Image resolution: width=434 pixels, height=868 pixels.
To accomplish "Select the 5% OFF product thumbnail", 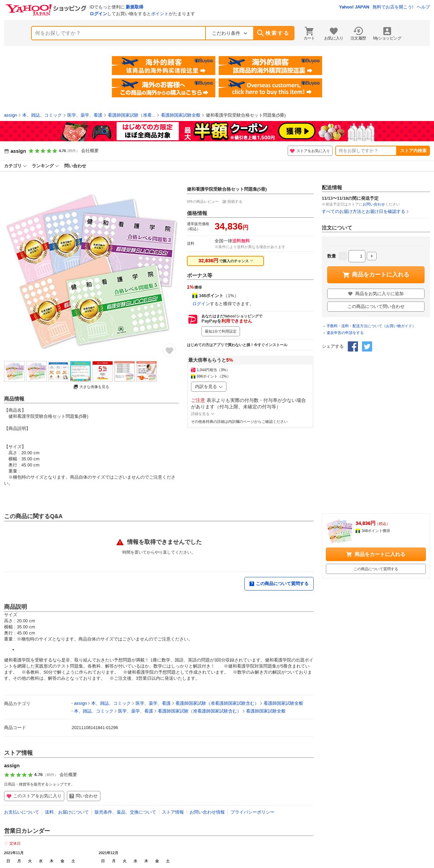I will [x=102, y=371].
